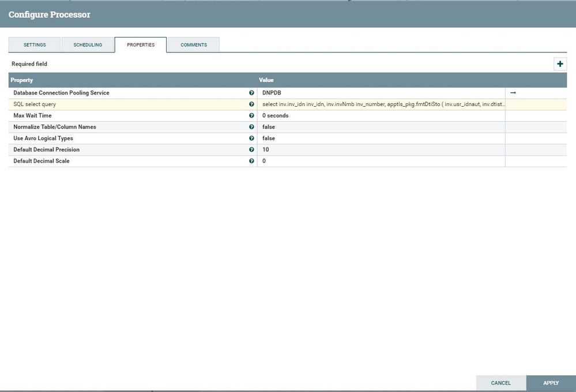The width and height of the screenshot is (576, 392).
Task: Switch to the Settings tab
Action: (35, 45)
